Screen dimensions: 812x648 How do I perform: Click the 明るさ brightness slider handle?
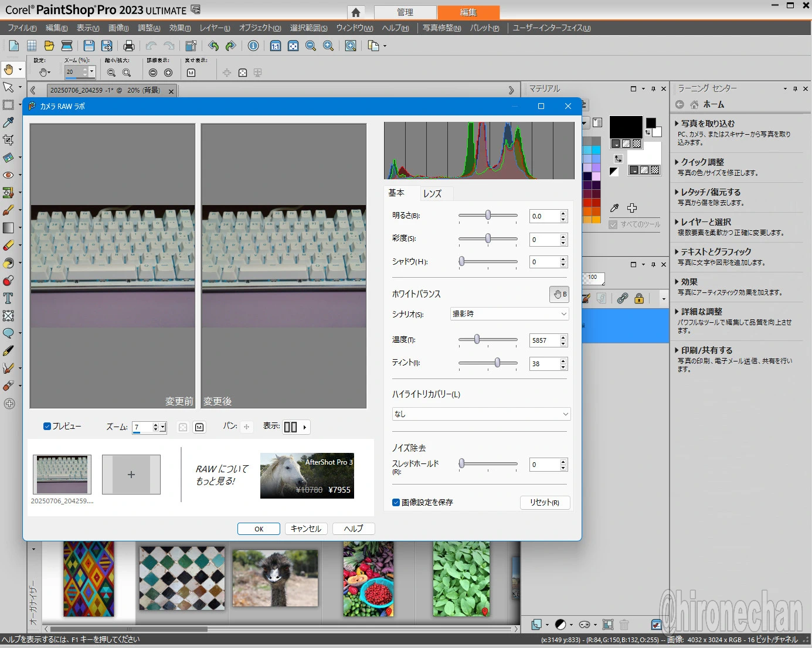click(x=488, y=216)
